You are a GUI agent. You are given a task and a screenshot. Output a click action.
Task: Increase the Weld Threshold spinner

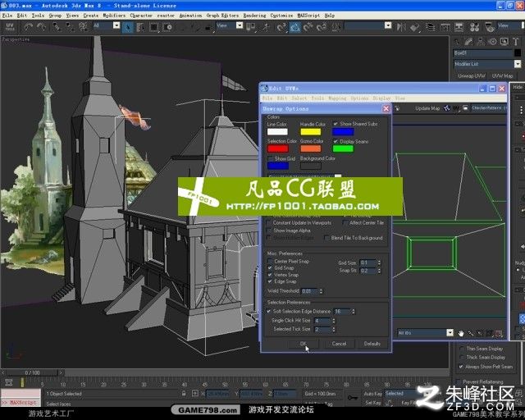[x=321, y=290]
